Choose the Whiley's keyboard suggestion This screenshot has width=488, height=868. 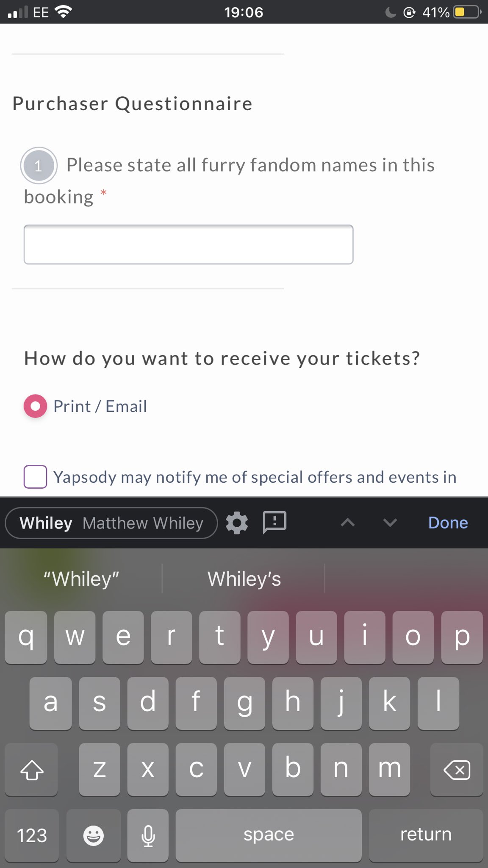(244, 579)
